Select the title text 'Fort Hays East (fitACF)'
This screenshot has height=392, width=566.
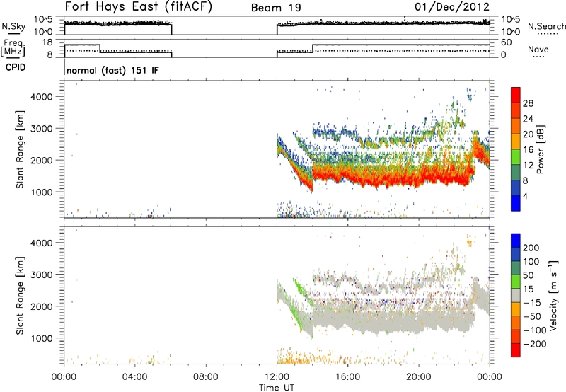(139, 6)
